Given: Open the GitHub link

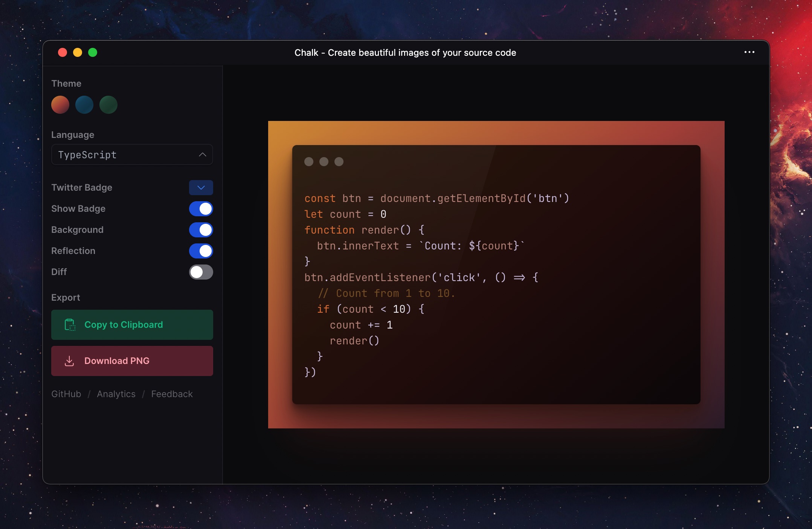Looking at the screenshot, I should click(x=66, y=394).
